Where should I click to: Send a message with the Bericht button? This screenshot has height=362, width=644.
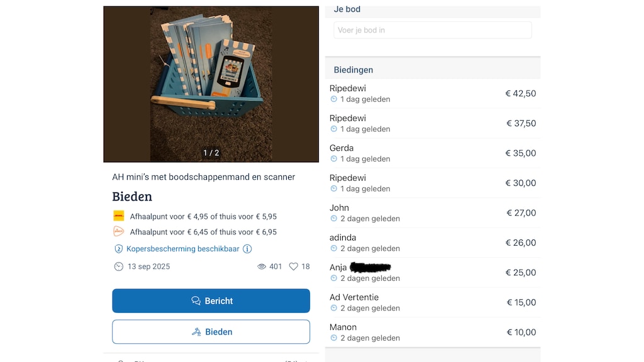[x=211, y=301]
